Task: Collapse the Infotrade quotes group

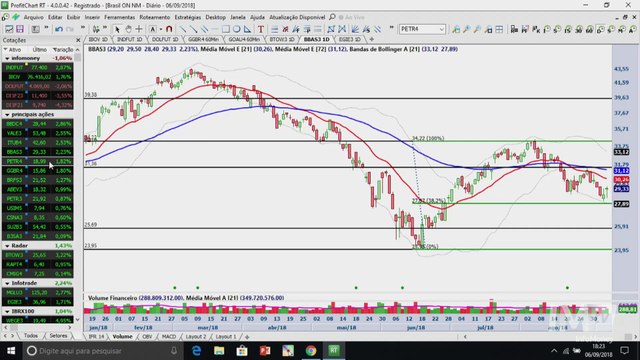Action: (7, 283)
